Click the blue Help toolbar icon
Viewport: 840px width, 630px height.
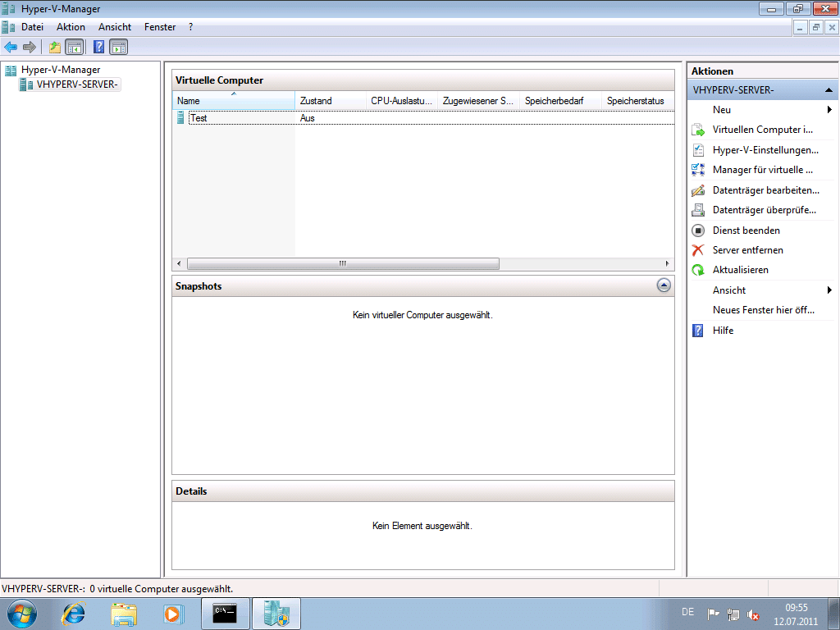[98, 47]
